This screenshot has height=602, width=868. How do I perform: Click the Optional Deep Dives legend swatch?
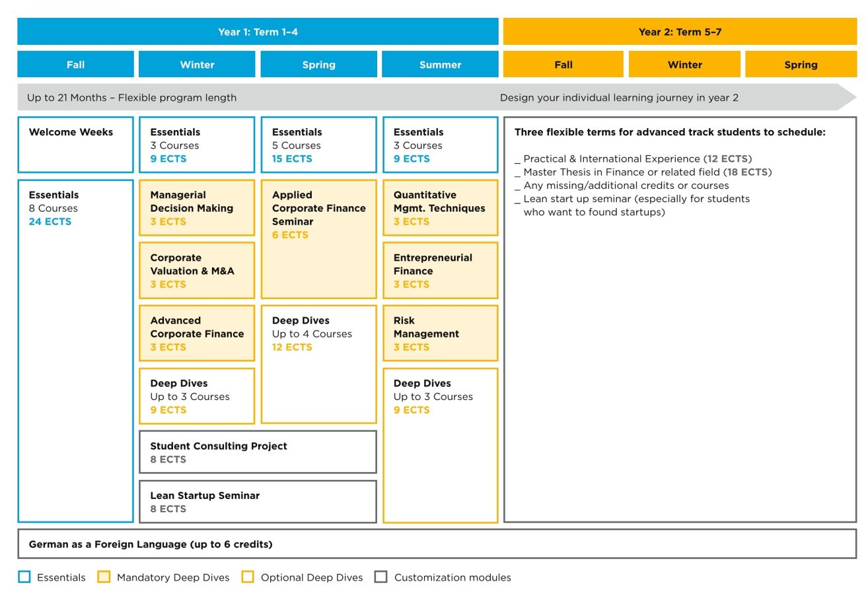248,577
